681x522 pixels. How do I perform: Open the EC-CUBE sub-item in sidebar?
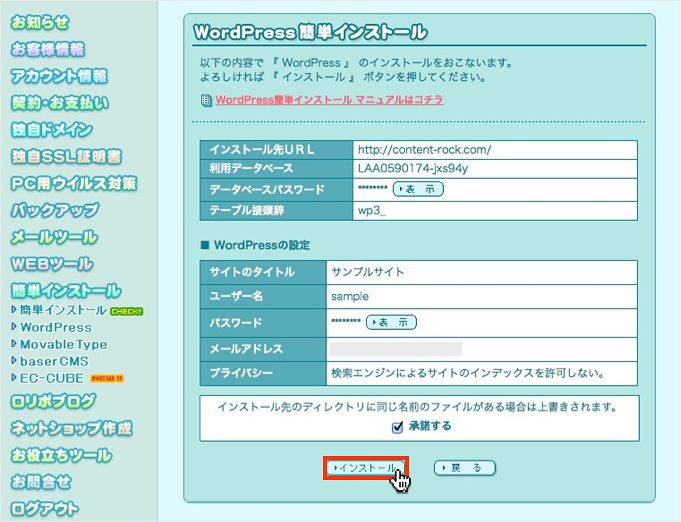[52, 378]
